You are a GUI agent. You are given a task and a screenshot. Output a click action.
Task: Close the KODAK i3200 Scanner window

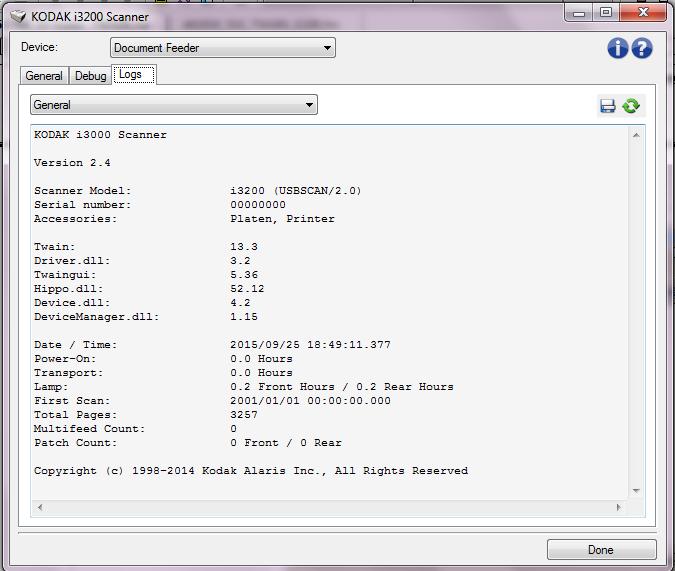(x=643, y=12)
